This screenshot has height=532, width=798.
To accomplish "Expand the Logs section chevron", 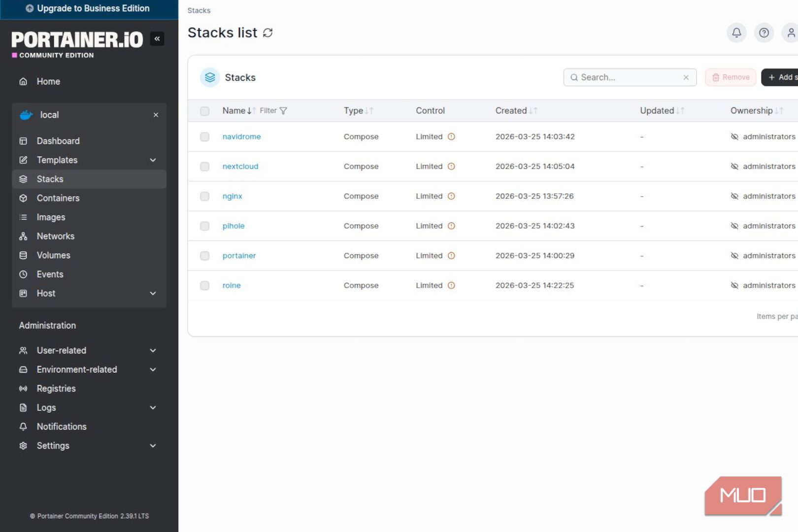I will tap(153, 408).
